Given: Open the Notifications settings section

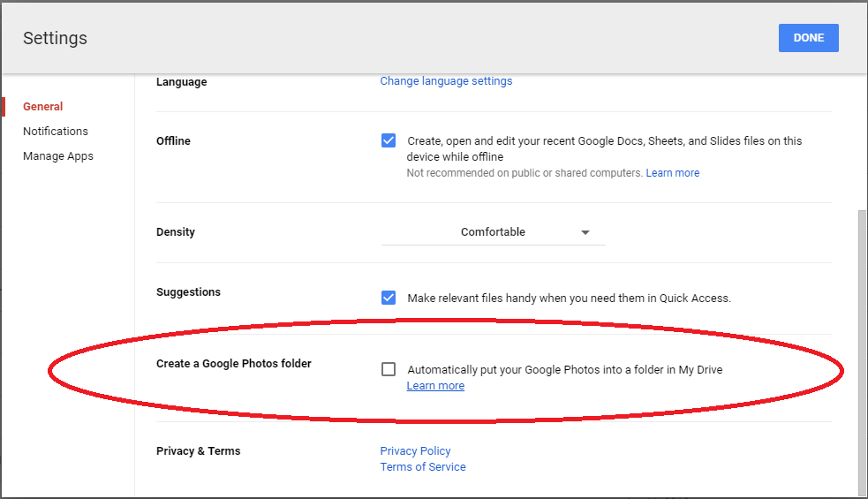Looking at the screenshot, I should [56, 132].
